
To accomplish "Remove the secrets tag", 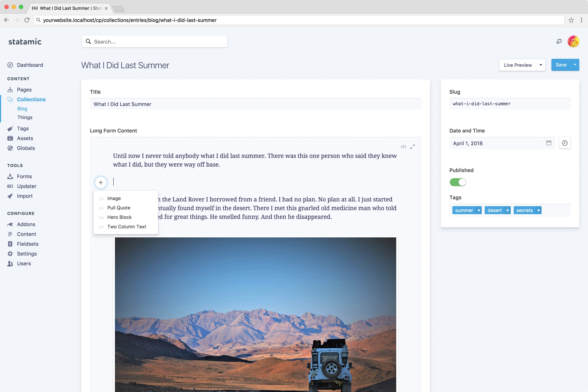I will point(538,210).
